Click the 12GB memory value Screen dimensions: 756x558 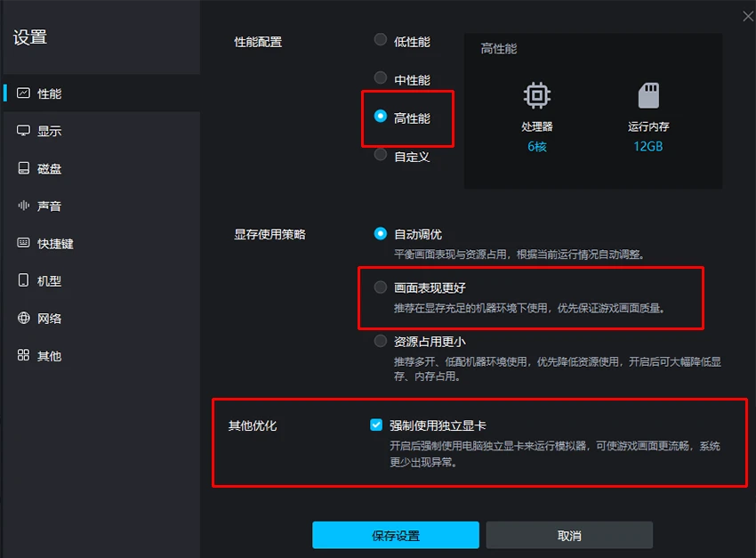pos(648,146)
